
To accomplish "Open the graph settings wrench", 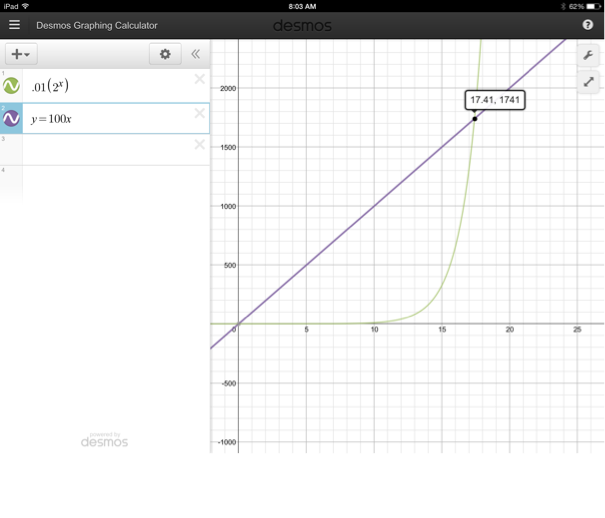I will (588, 55).
